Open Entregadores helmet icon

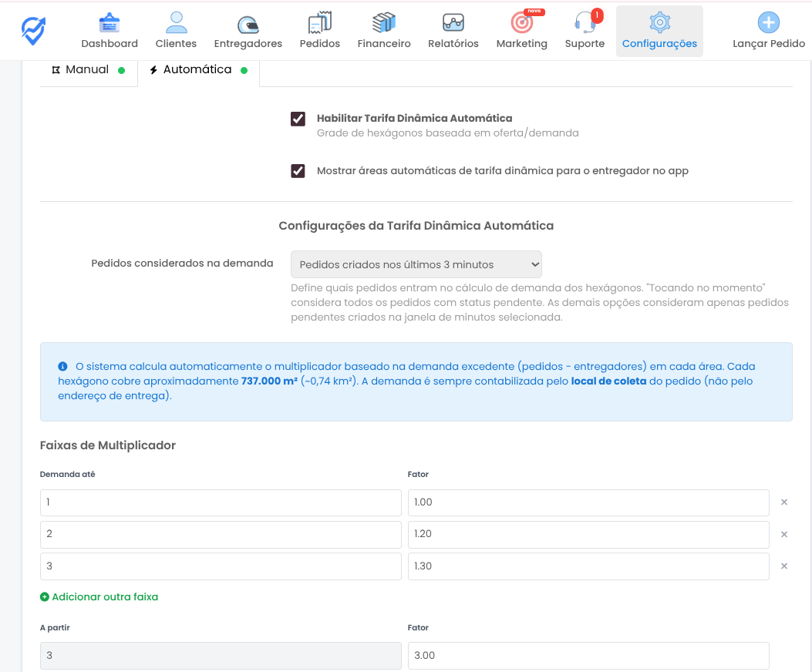(x=248, y=23)
